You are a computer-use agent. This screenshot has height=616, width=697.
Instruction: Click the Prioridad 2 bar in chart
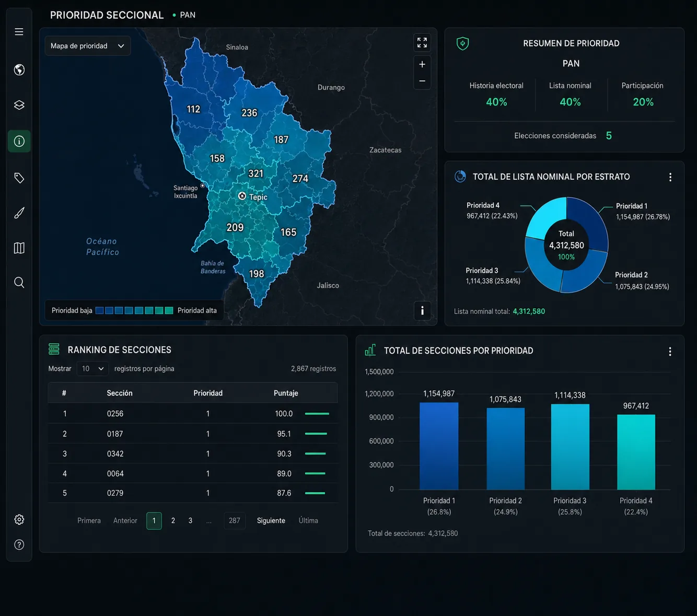pos(505,449)
